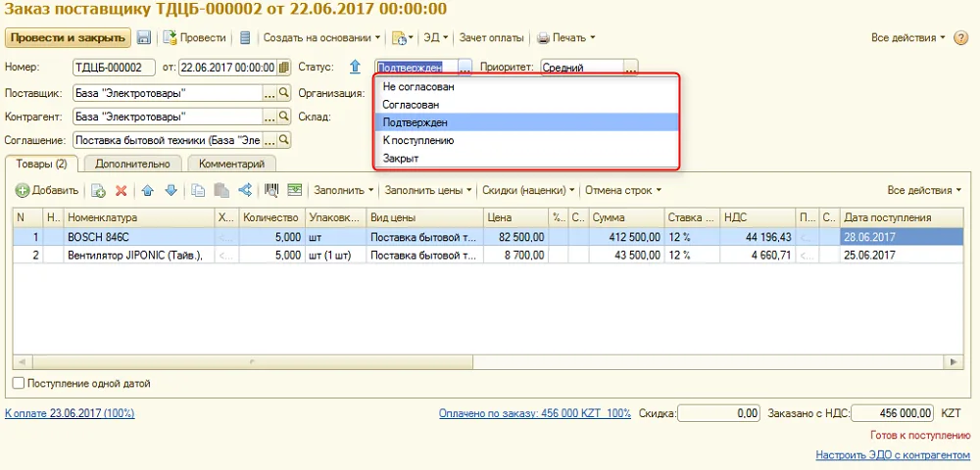
Task: Switch to Дополнительно tab
Action: pos(132,164)
